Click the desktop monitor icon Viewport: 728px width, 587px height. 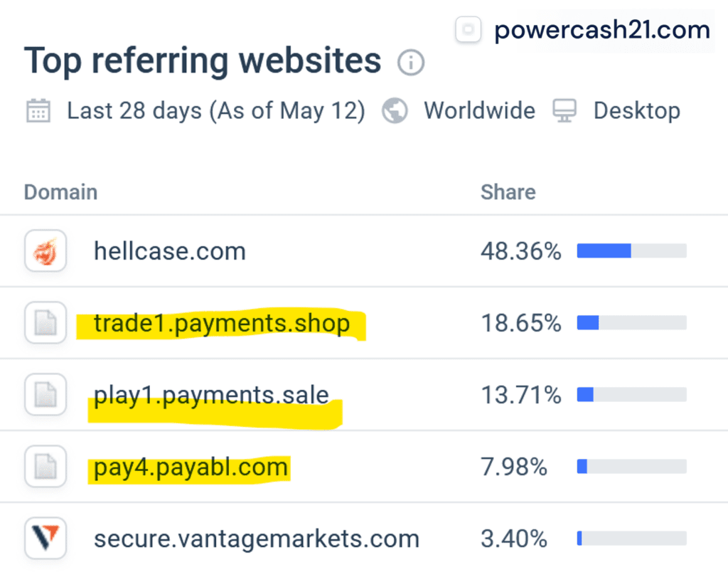tap(564, 110)
